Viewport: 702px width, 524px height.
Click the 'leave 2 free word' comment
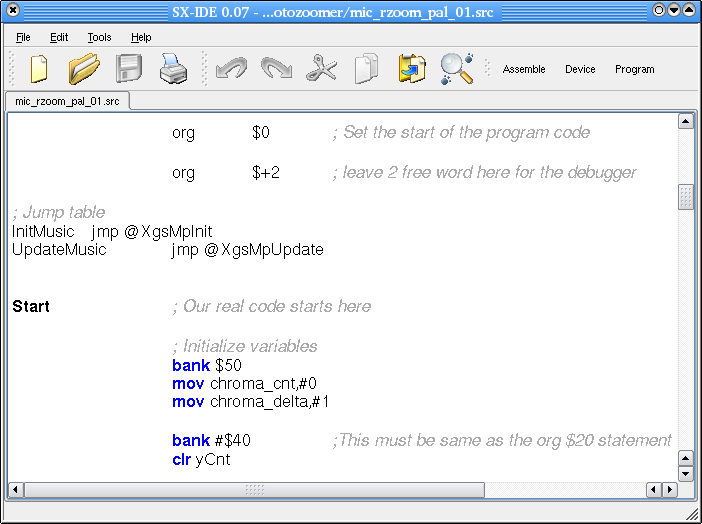click(484, 172)
